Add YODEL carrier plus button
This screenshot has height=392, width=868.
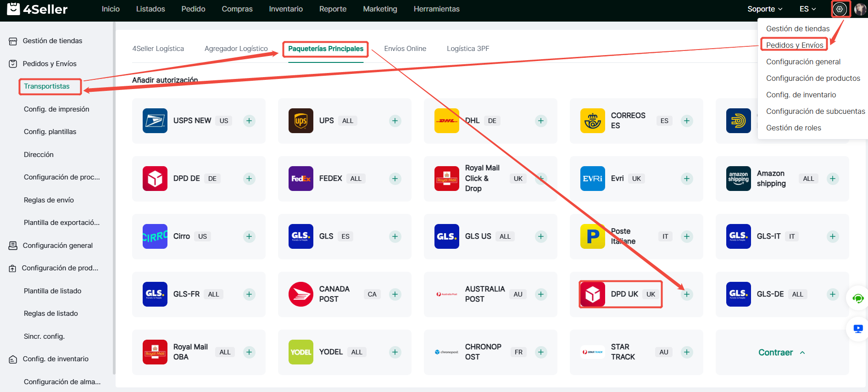395,352
